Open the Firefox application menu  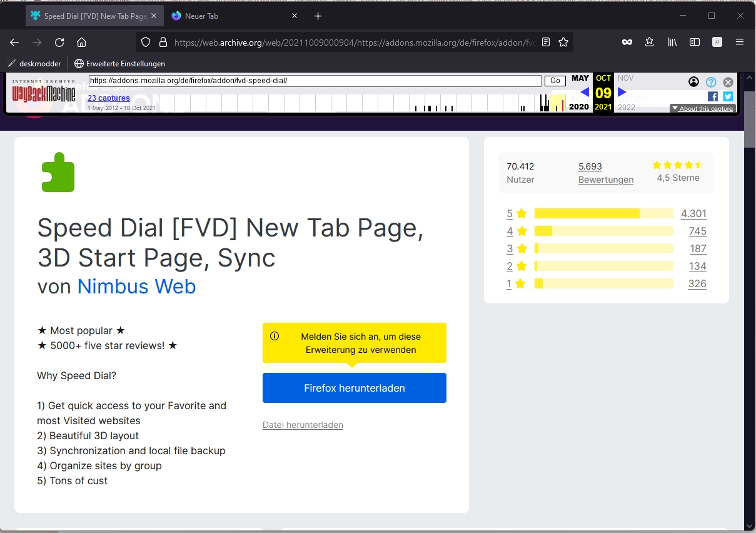[x=740, y=43]
